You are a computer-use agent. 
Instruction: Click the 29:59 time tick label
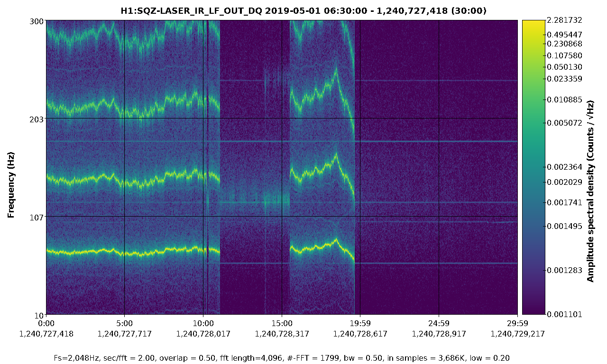coord(517,324)
